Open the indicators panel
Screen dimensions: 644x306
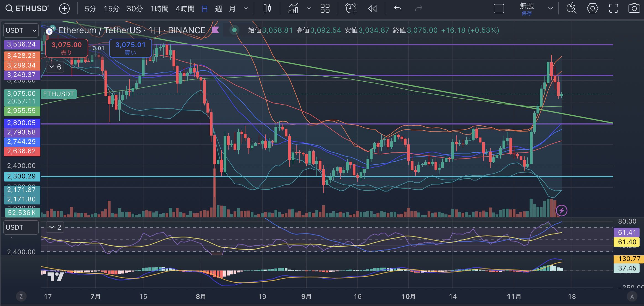pyautogui.click(x=293, y=9)
